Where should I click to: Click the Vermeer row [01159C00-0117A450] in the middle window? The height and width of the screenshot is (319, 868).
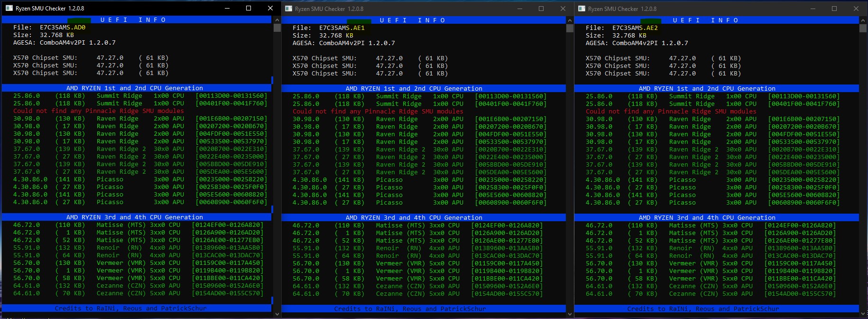(418, 263)
